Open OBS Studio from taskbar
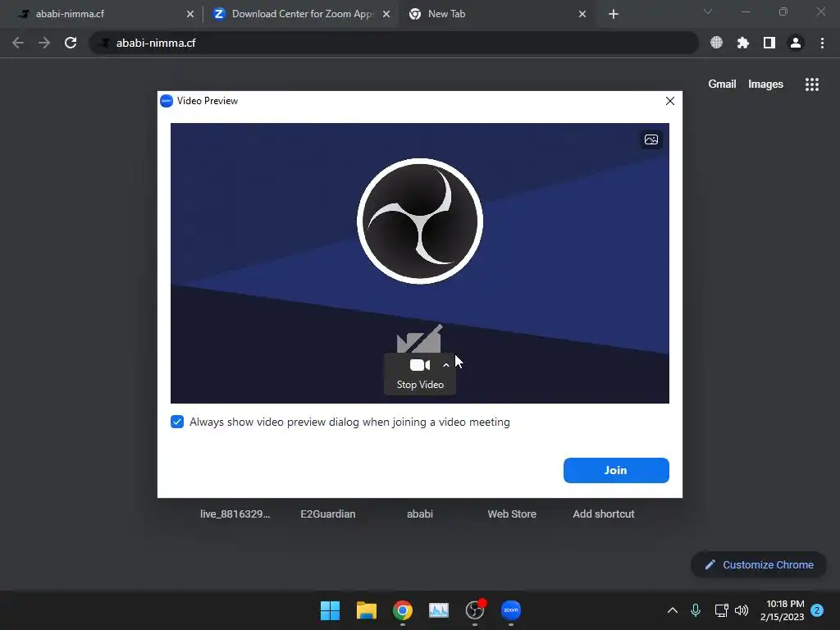 [x=475, y=610]
